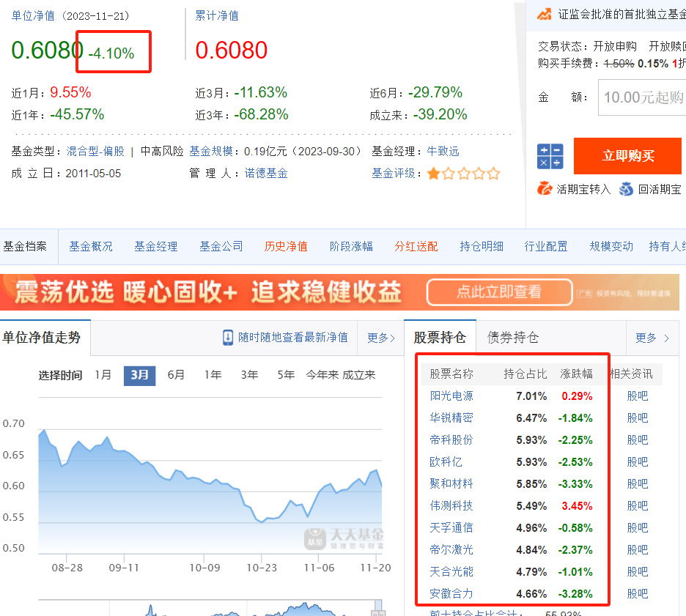Click the 震荡优选 暖心固收+ banner image

click(339, 292)
